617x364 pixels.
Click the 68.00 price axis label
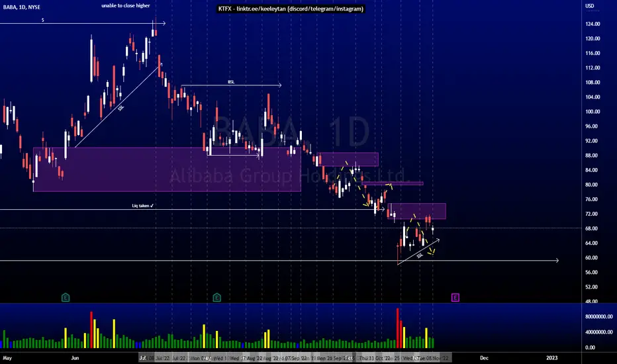[591, 228]
